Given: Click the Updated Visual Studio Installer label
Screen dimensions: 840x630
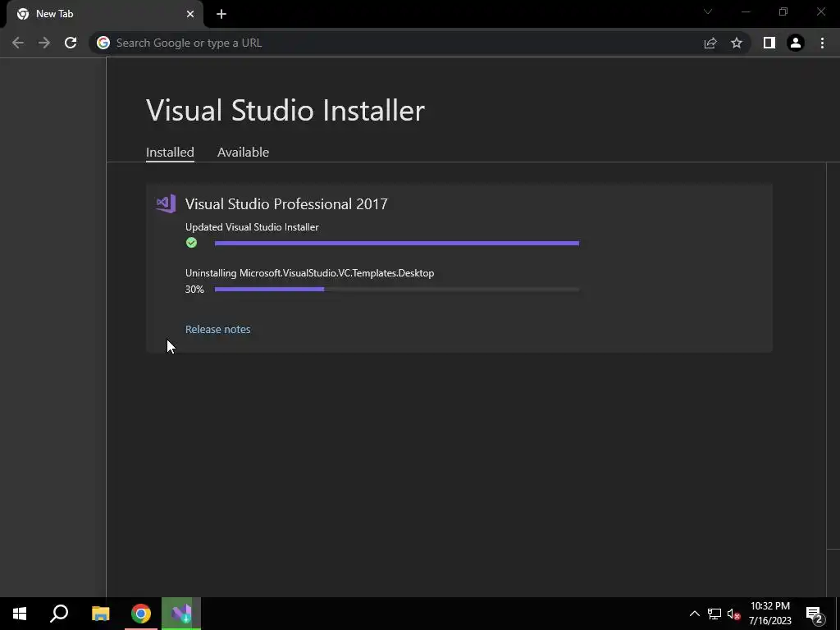Looking at the screenshot, I should click(x=252, y=227).
